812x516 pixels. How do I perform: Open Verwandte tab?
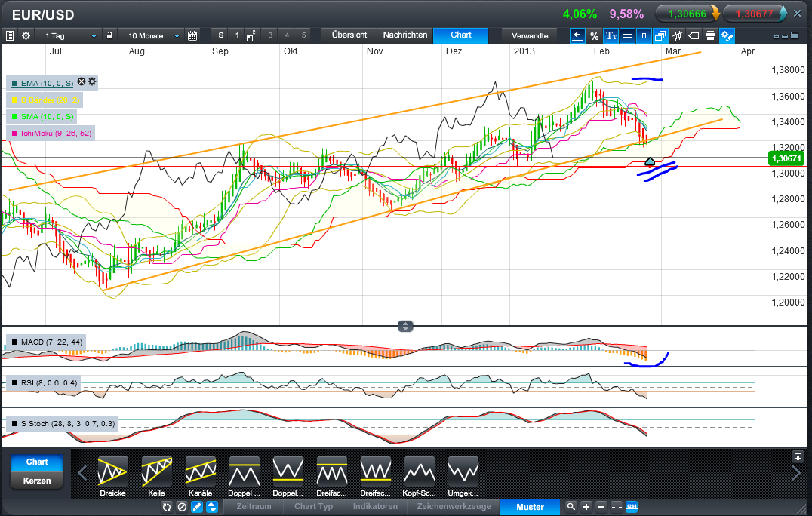pos(530,35)
